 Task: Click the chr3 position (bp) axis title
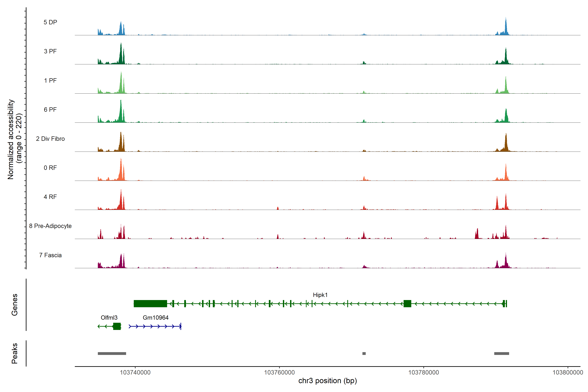(x=327, y=381)
